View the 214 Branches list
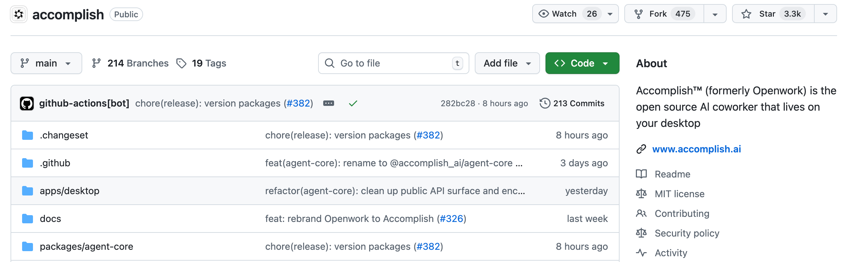This screenshot has width=868, height=262. point(131,63)
